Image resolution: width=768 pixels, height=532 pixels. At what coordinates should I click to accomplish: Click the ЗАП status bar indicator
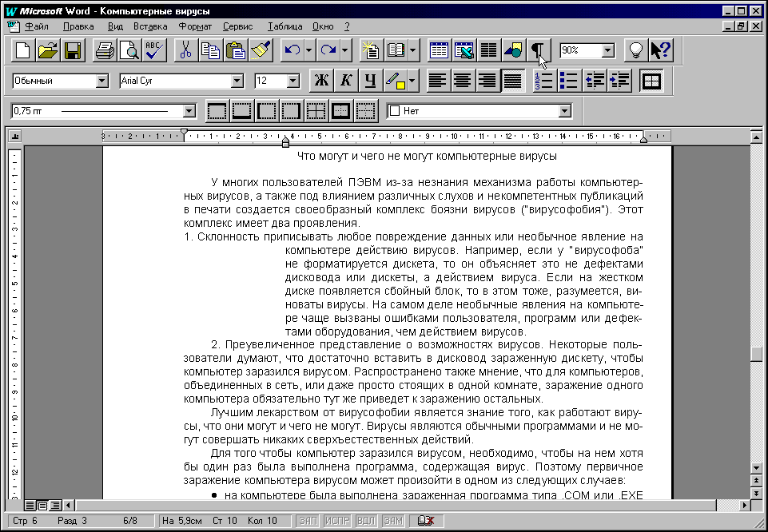308,521
